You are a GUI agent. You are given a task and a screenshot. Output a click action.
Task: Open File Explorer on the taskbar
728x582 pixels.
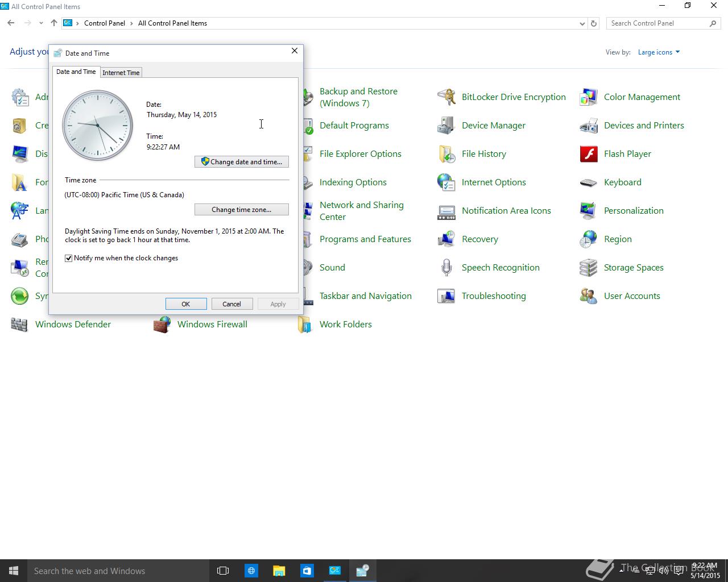[x=279, y=571]
